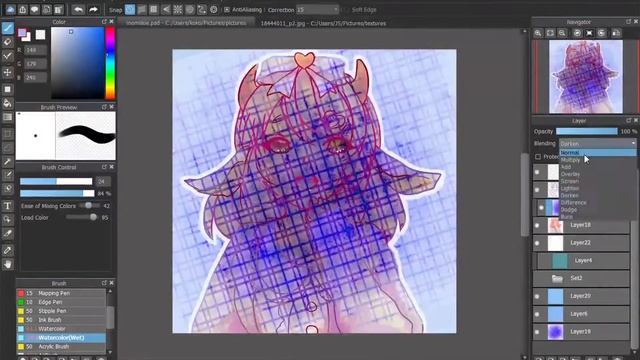Open the cloud icon in top toolbar

10,9
